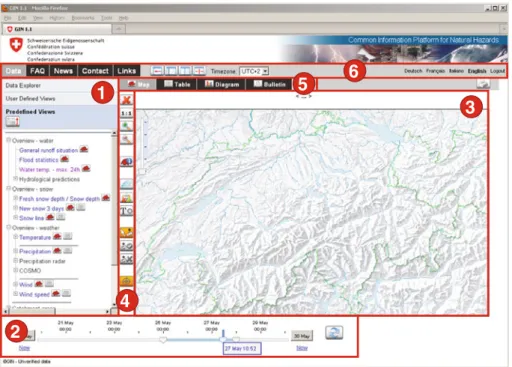Click the first layout icon left of Timezone
The width and height of the screenshot is (512, 367).
click(x=157, y=71)
